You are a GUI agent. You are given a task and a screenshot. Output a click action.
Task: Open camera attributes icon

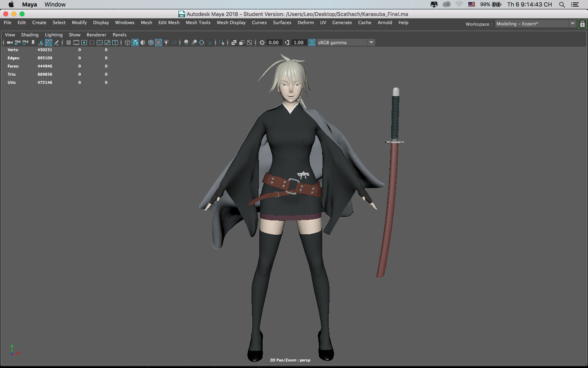[25, 43]
